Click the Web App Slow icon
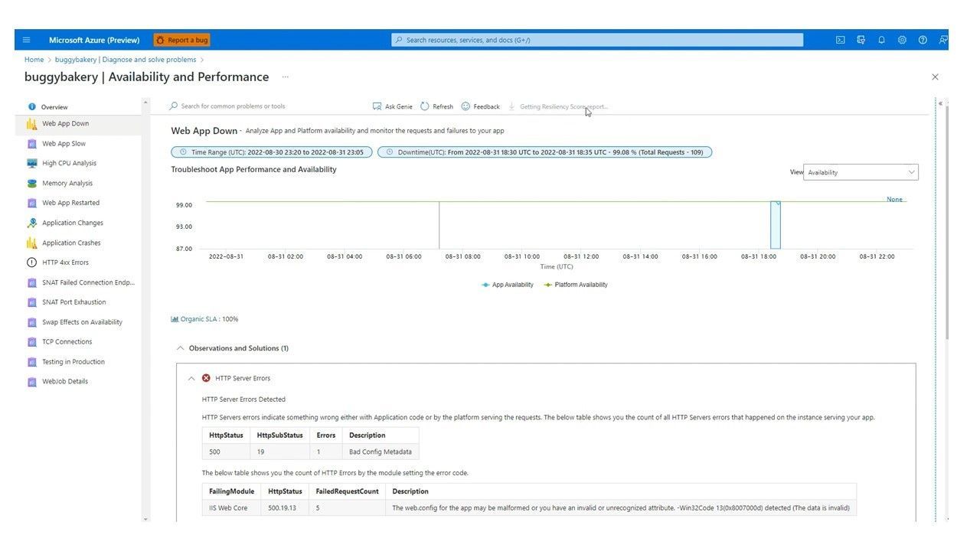Viewport: 980px width, 551px height. coord(31,143)
